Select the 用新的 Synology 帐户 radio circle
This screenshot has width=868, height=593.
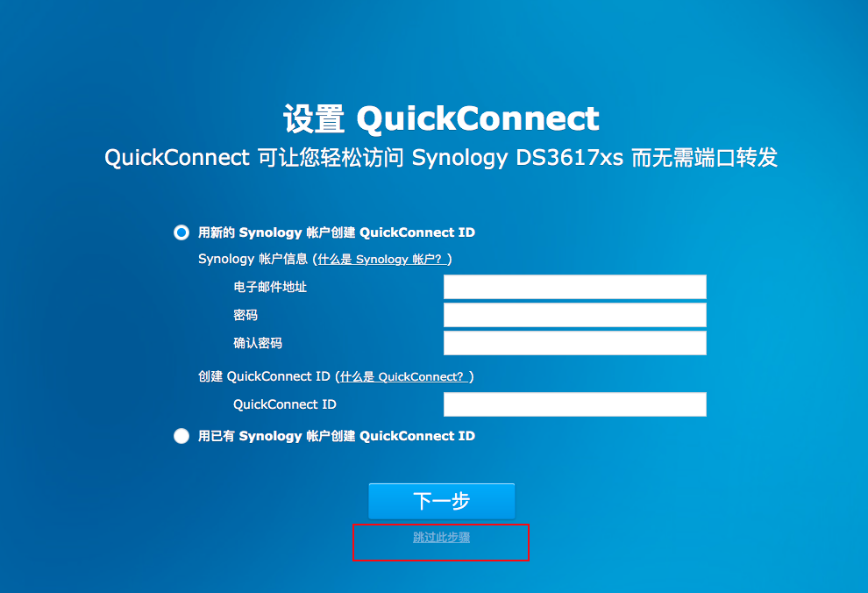pos(181,232)
